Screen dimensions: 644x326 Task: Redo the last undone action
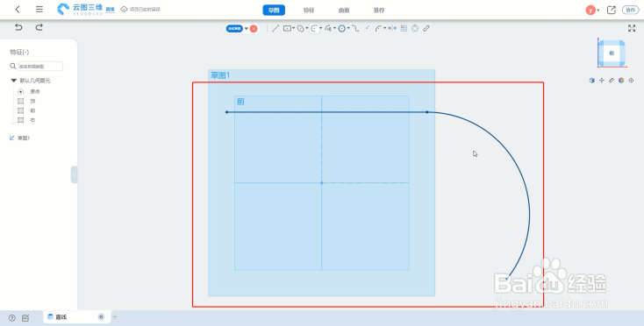(39, 27)
